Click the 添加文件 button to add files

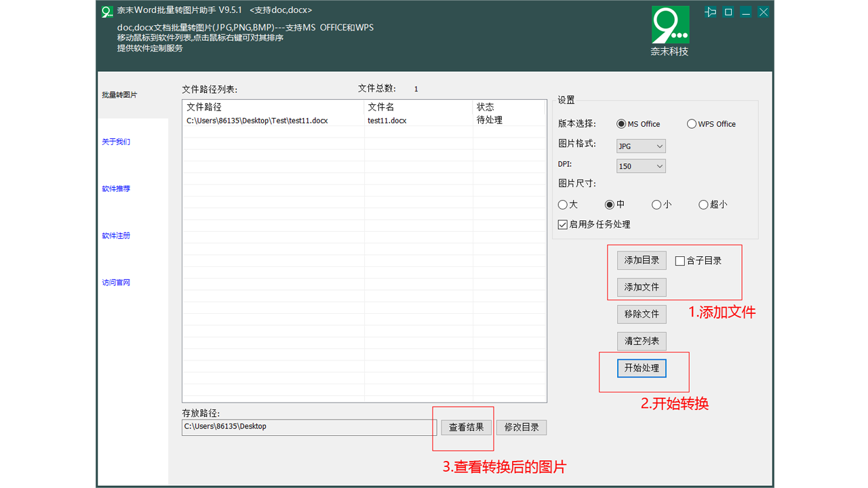point(640,287)
